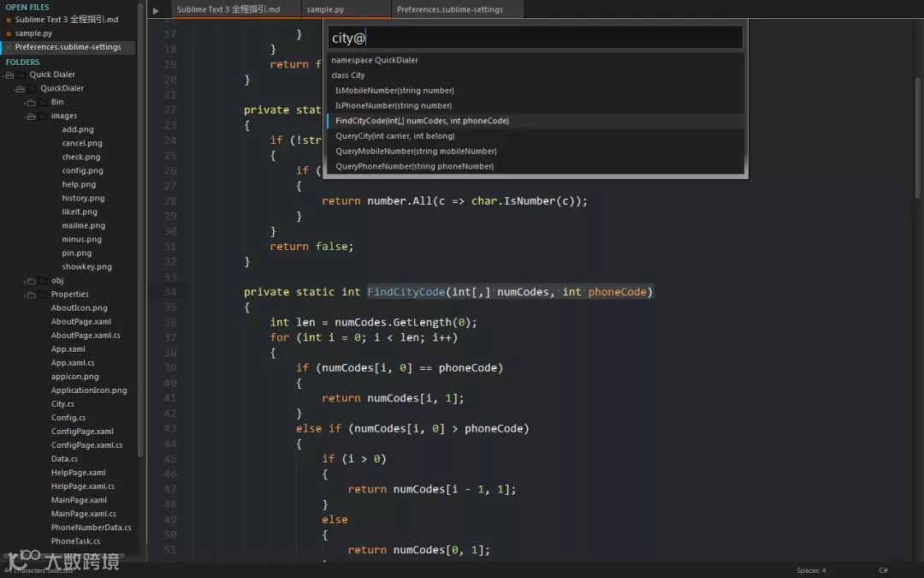Image resolution: width=924 pixels, height=578 pixels.
Task: Open PhoneNumberData.cs in sidebar
Action: (x=91, y=527)
